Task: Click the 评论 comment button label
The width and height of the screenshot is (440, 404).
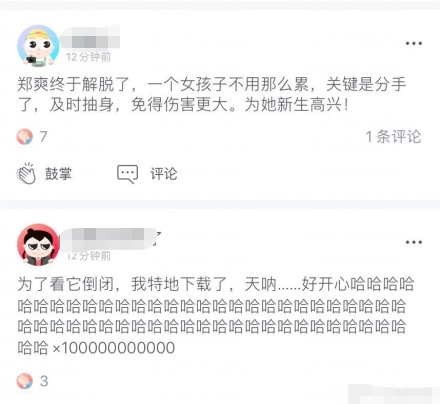Action: coord(163,174)
